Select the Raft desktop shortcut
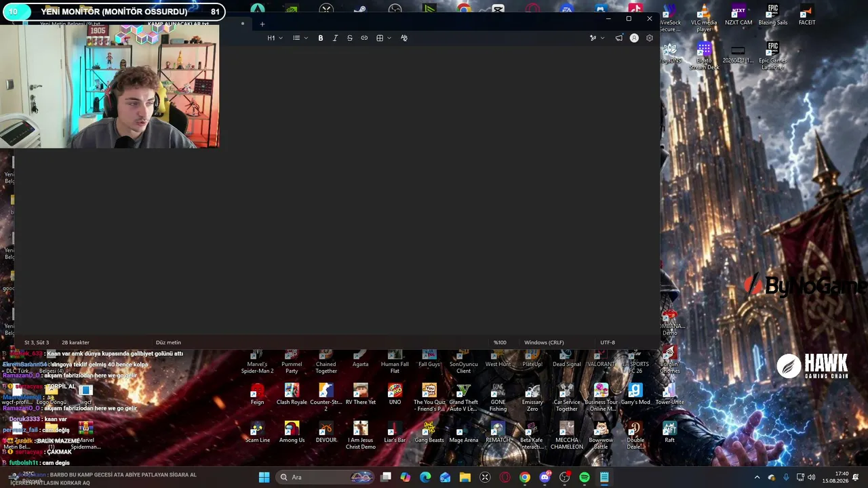The height and width of the screenshot is (488, 868). tap(669, 432)
